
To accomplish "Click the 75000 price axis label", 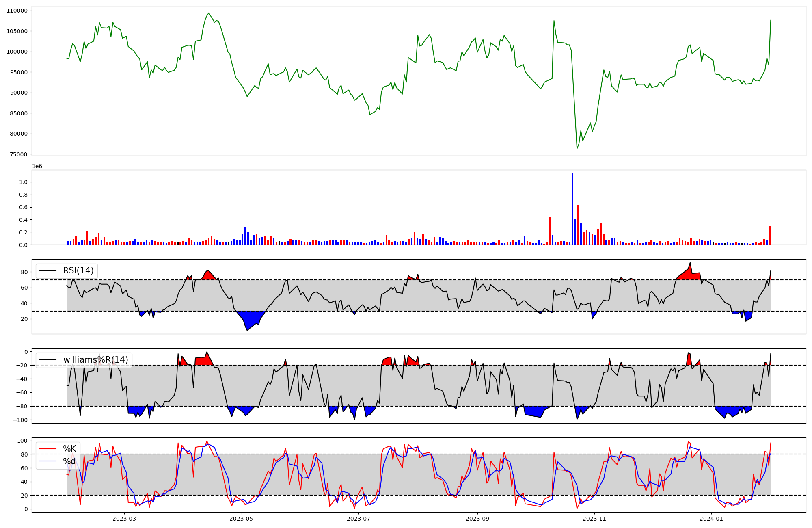I will tap(18, 154).
